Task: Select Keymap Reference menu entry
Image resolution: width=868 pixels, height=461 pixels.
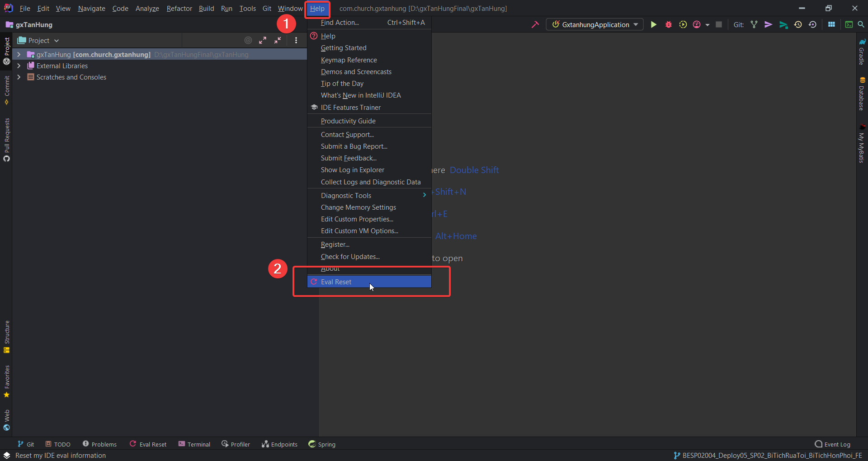Action: (x=369, y=60)
